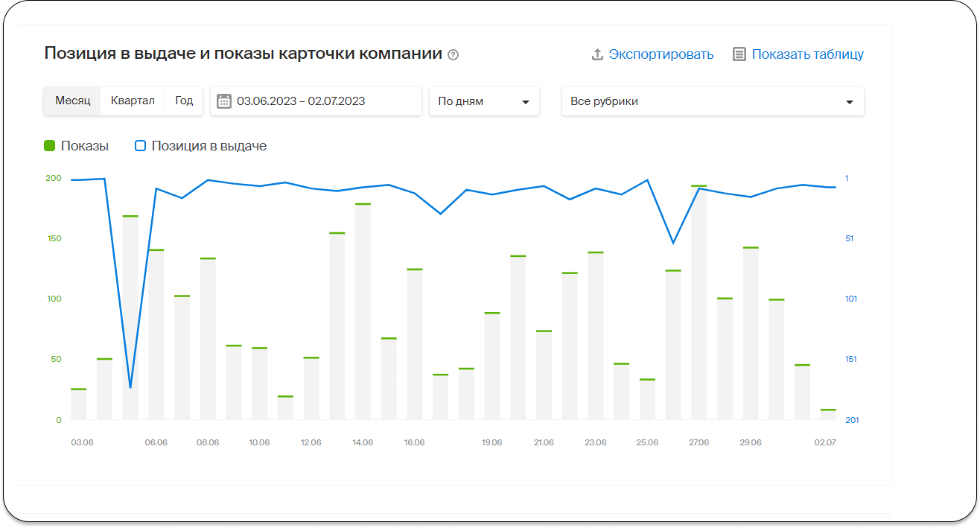Viewport: 980px width, 528px height.
Task: Click the bar for 14.06
Action: (363, 311)
